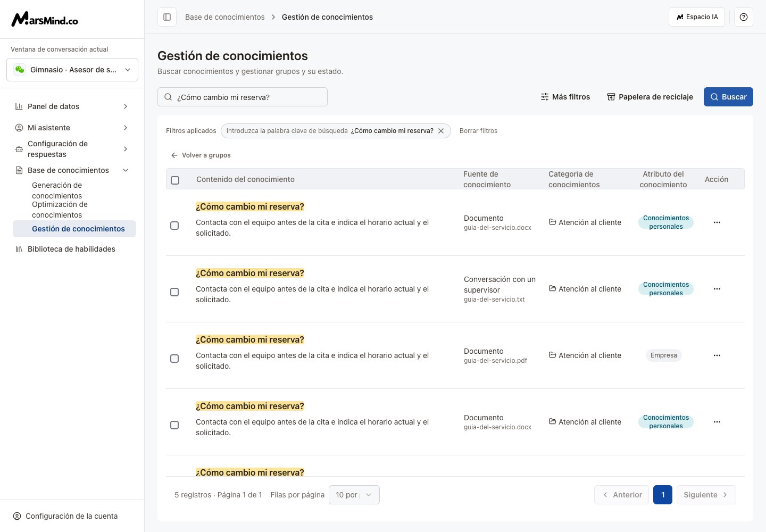
Task: Open actions menu for guia-del-servicio.pdf row
Action: (717, 355)
